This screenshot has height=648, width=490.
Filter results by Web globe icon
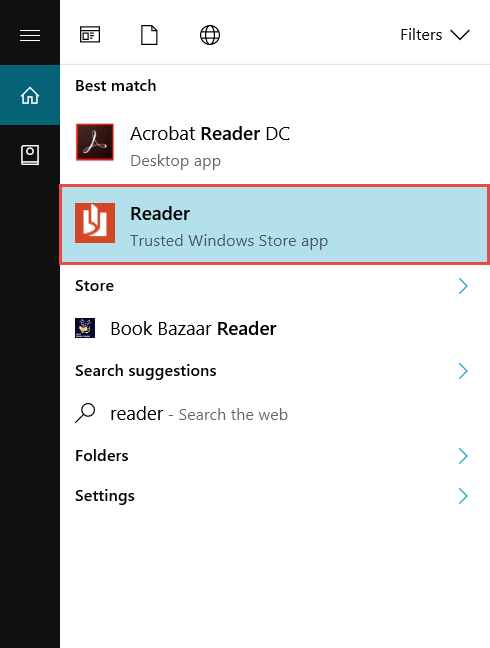point(210,35)
